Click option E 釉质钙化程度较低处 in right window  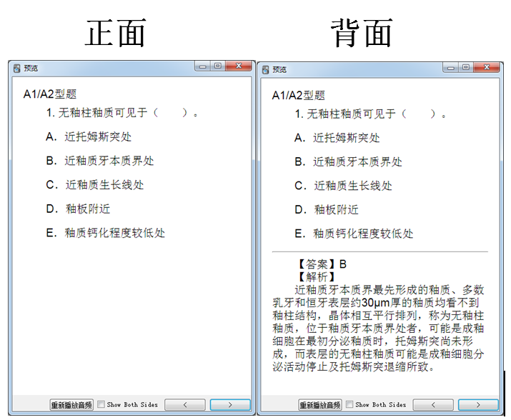354,234
